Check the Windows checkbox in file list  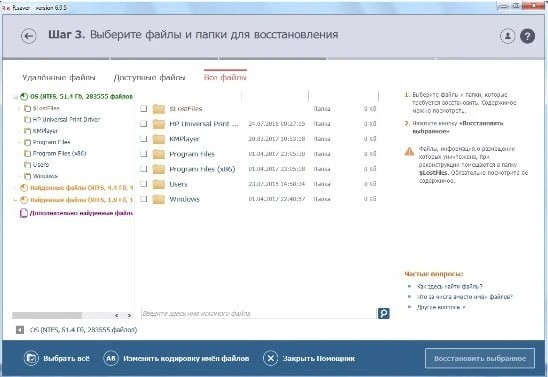144,199
